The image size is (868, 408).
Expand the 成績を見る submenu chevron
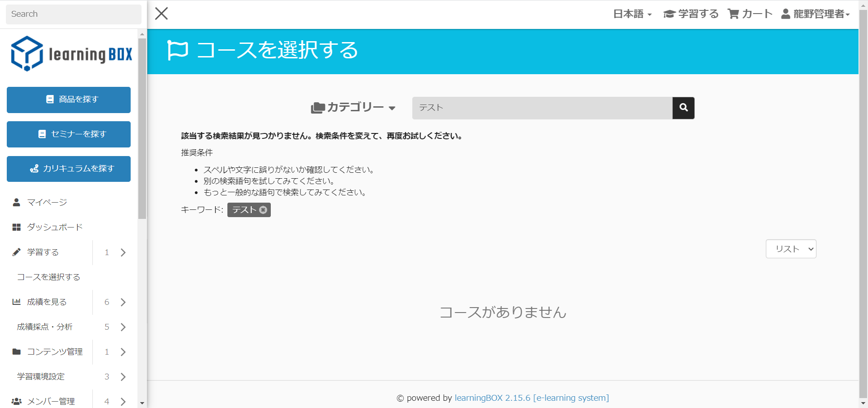tap(123, 302)
